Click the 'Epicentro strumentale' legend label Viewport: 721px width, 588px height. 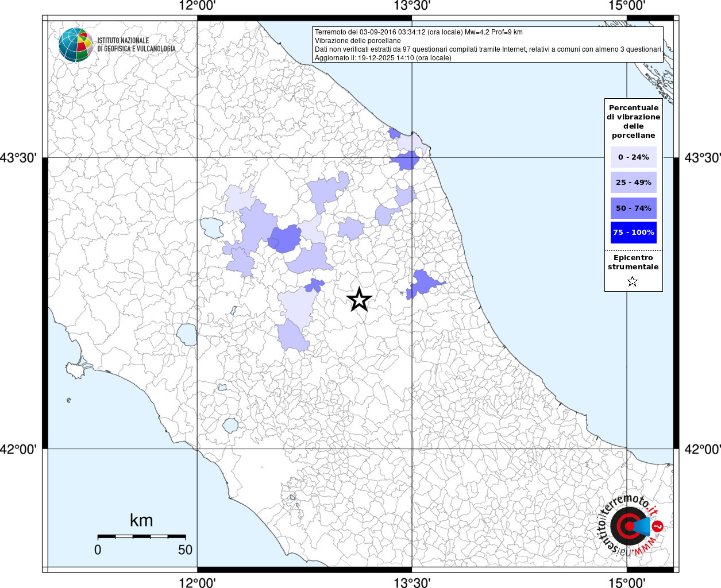tap(633, 262)
